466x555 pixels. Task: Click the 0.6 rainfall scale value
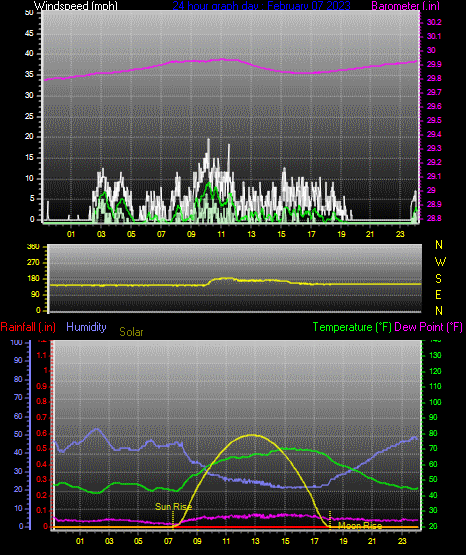[42, 434]
